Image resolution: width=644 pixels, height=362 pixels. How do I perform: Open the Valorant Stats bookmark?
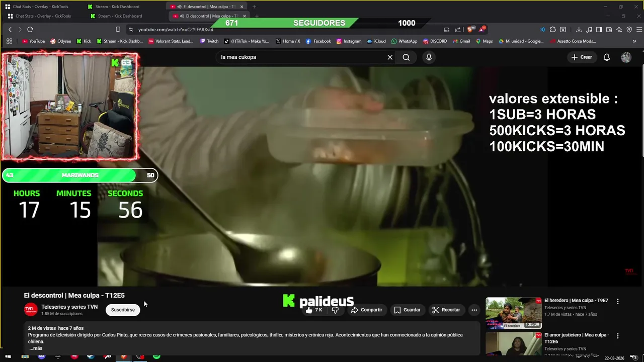[171, 41]
